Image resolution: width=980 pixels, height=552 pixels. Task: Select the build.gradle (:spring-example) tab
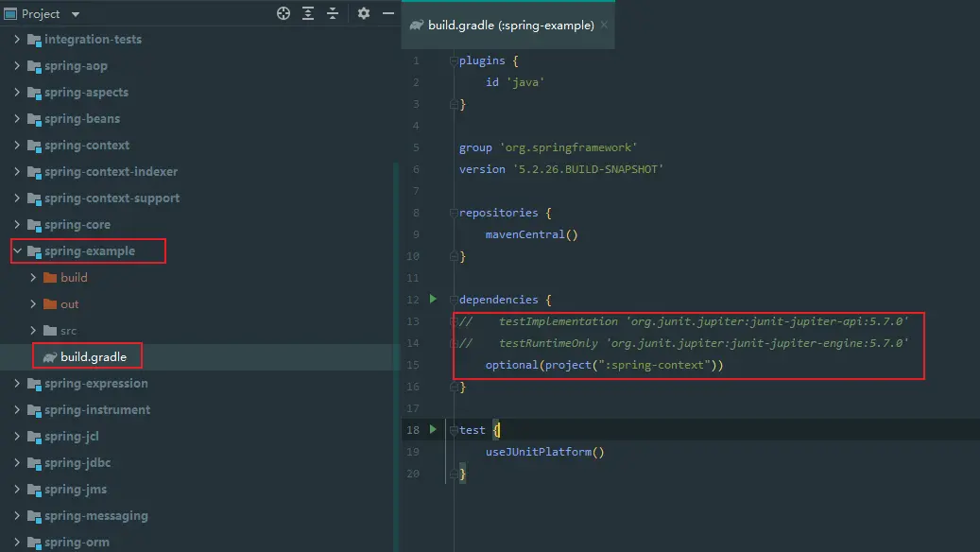tap(510, 26)
